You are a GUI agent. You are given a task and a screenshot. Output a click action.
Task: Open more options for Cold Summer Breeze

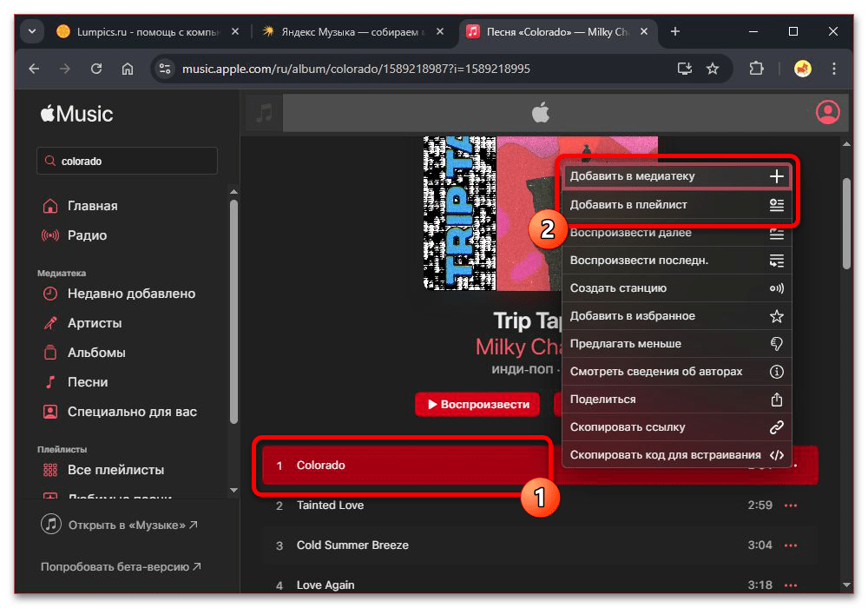tap(790, 545)
